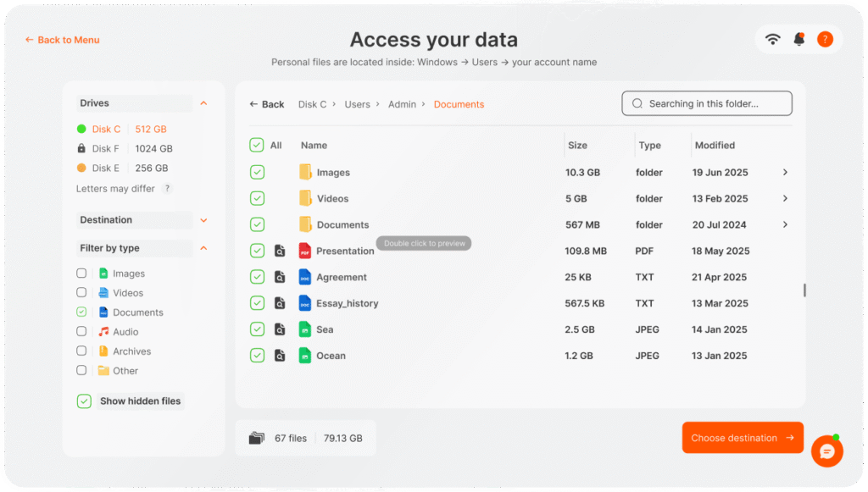
Task: Click the Wi-Fi status icon
Action: tap(772, 39)
